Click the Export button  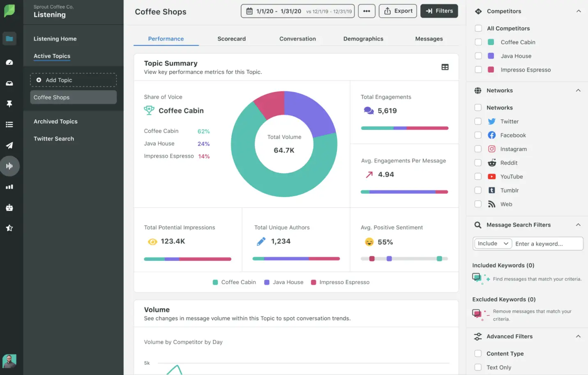[398, 11]
